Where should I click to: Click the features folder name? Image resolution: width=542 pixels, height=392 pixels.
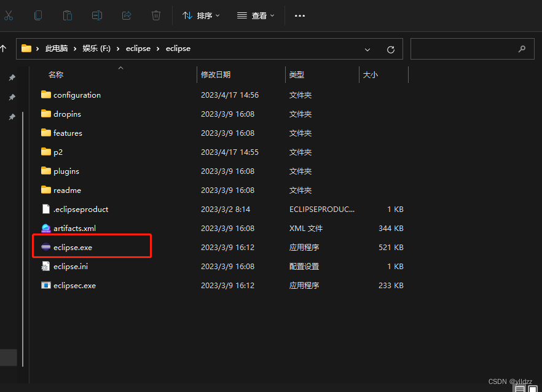point(68,133)
